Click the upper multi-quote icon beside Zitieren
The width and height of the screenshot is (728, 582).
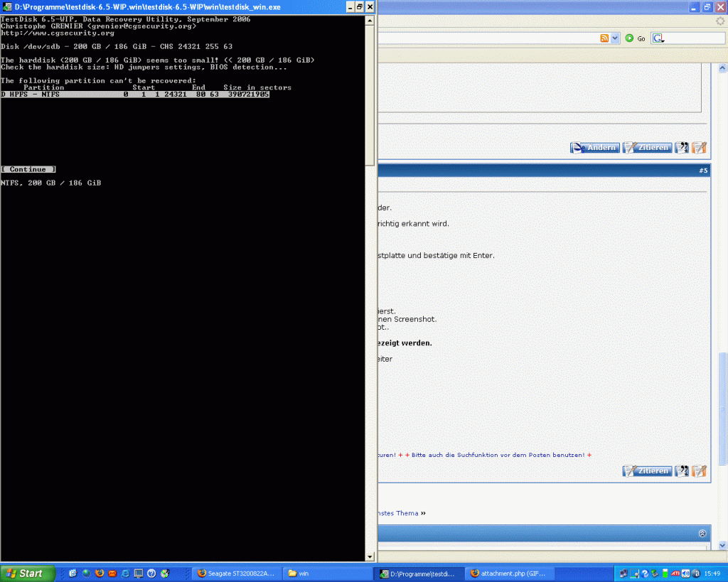pyautogui.click(x=682, y=148)
